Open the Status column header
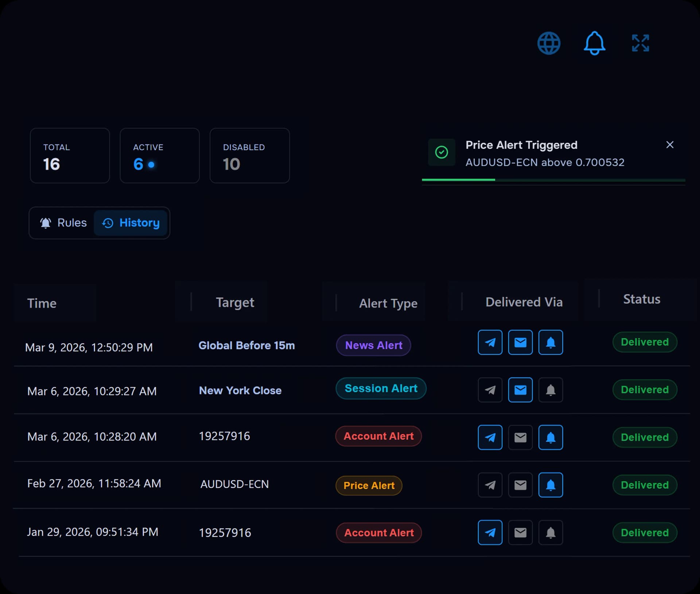This screenshot has width=700, height=594. coord(642,299)
